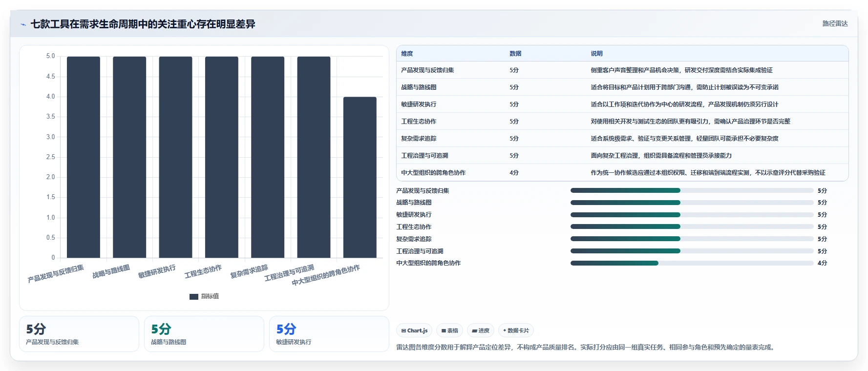Click the description starting 作为统一协作候选
Screen dimensions: 868x371
coord(708,173)
